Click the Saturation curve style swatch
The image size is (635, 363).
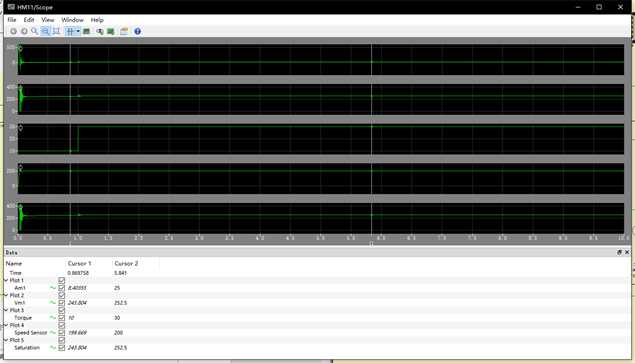pyautogui.click(x=53, y=348)
